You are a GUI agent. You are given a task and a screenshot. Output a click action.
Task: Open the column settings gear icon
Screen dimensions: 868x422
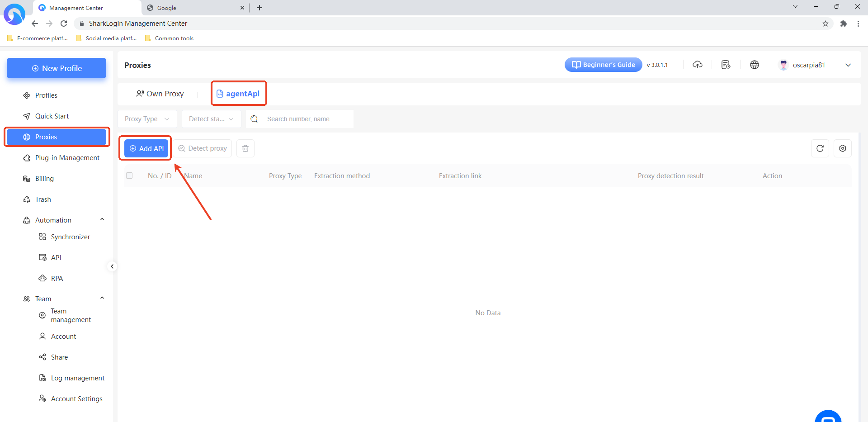pos(842,148)
